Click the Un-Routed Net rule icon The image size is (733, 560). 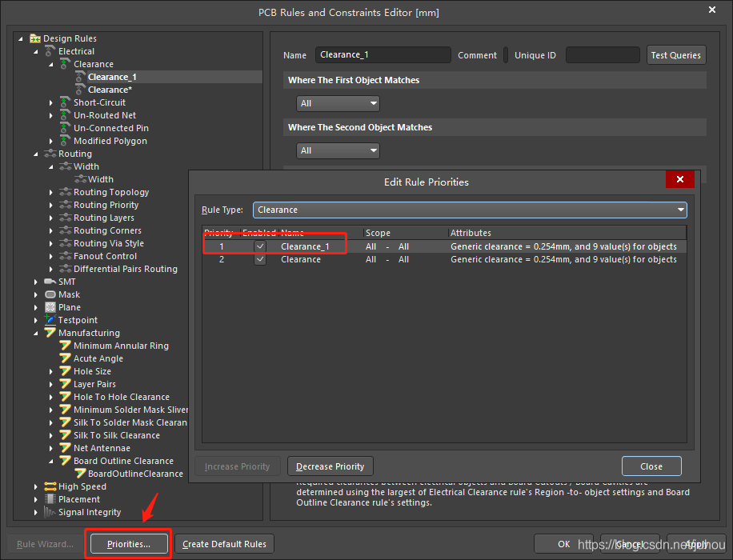[x=66, y=115]
